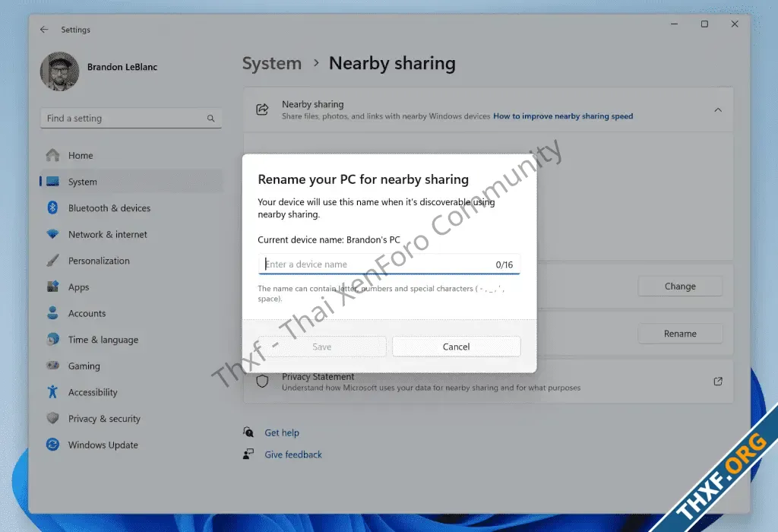Click the Change button
The width and height of the screenshot is (778, 532).
680,287
